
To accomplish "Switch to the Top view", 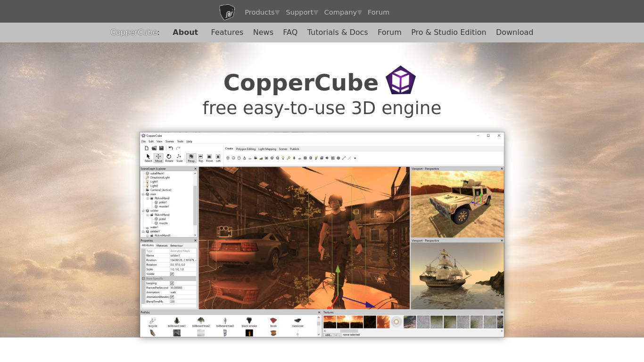I will [x=200, y=158].
